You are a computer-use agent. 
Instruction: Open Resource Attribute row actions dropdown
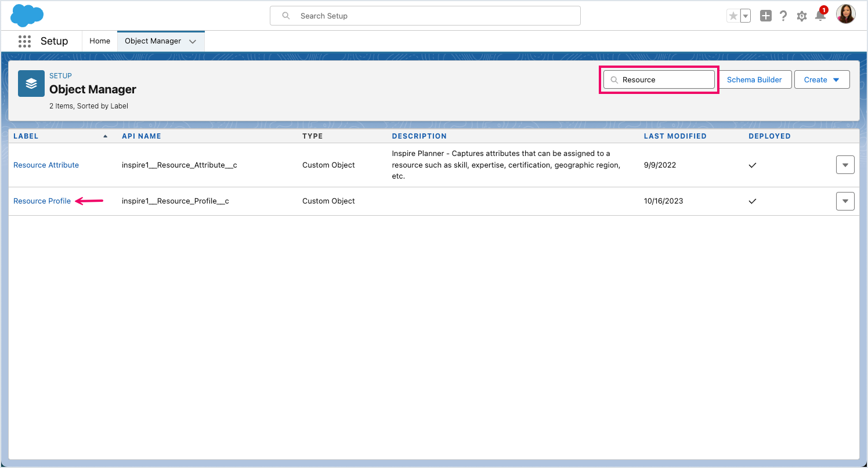pos(845,165)
